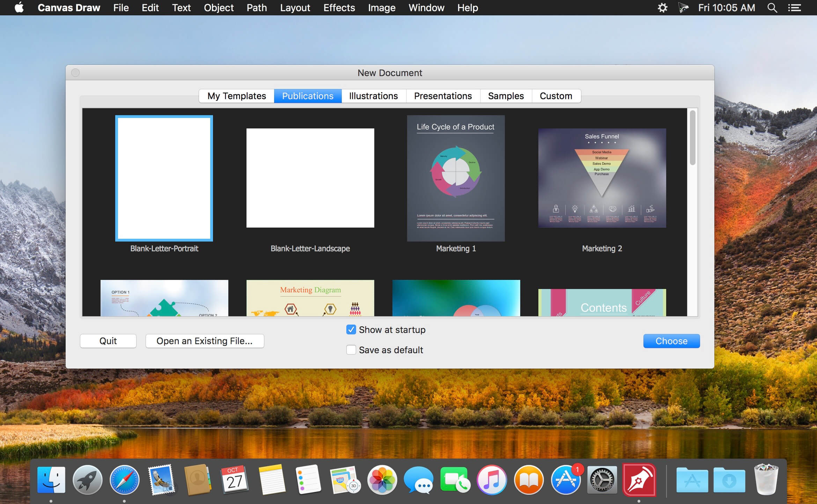Select Marketing 2 Sales Funnel template
The height and width of the screenshot is (504, 817).
pos(602,178)
